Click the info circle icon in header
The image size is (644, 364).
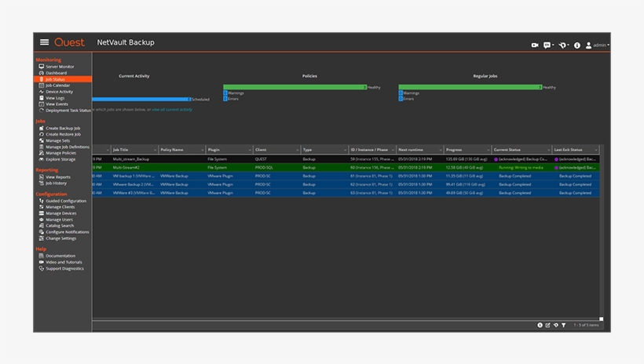[x=577, y=45]
